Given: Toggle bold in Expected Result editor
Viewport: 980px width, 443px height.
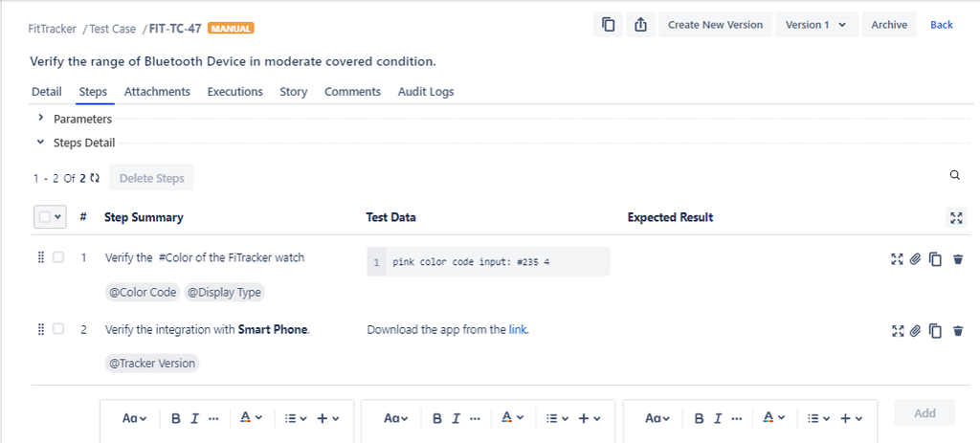Looking at the screenshot, I should pos(700,419).
